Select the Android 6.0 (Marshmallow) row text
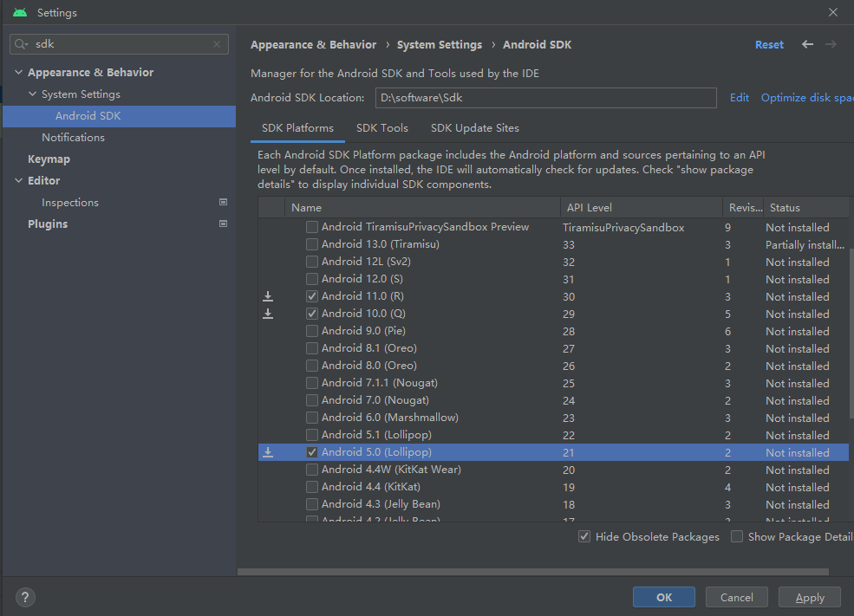The image size is (854, 616). pyautogui.click(x=390, y=418)
